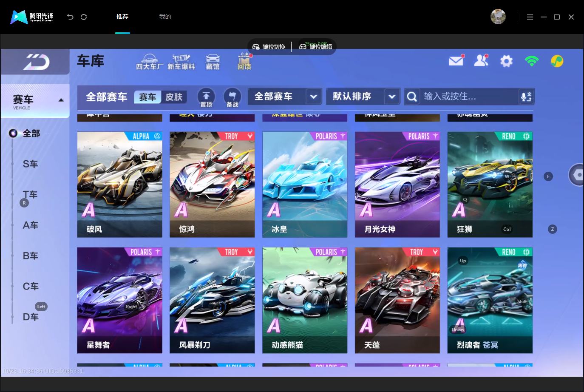Screen dimensions: 584x392
Task: Open the 藏馆 collection icon
Action: pyautogui.click(x=213, y=62)
